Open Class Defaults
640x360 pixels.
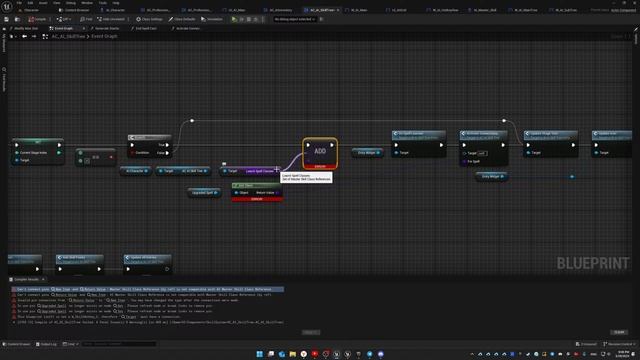[x=182, y=19]
